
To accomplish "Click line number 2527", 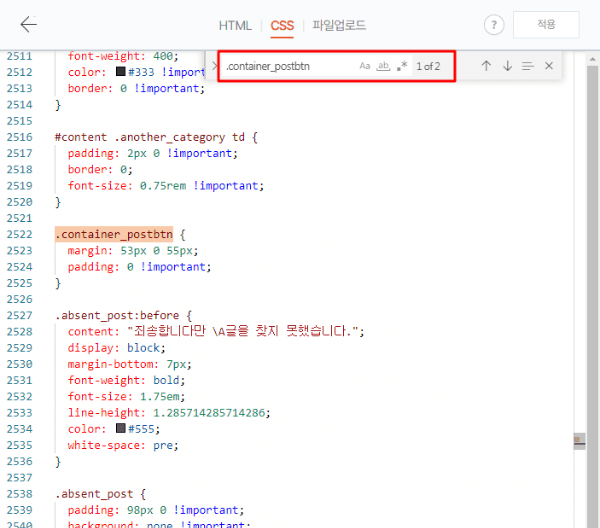I will (x=20, y=315).
